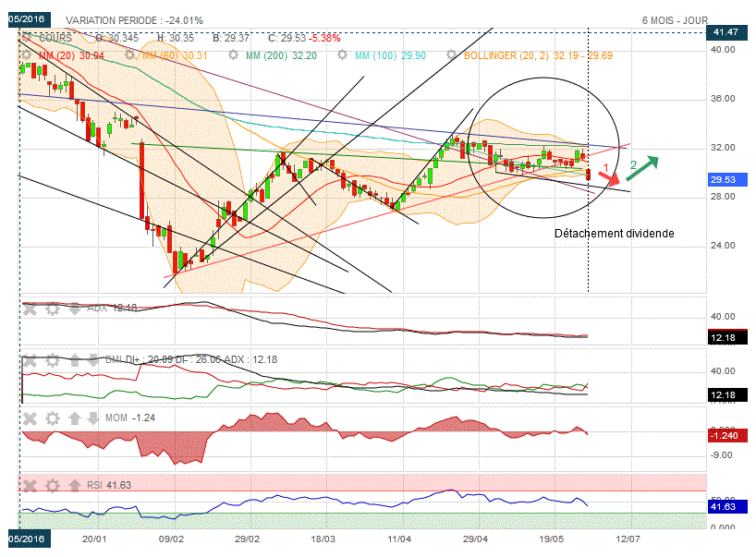Remove the DMI indicator with its X
The height and width of the screenshot is (557, 756).
[x=30, y=360]
